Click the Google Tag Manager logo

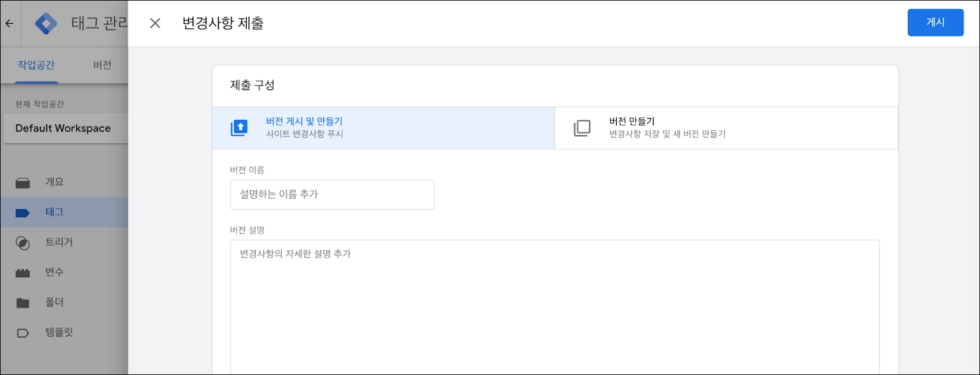tap(46, 23)
